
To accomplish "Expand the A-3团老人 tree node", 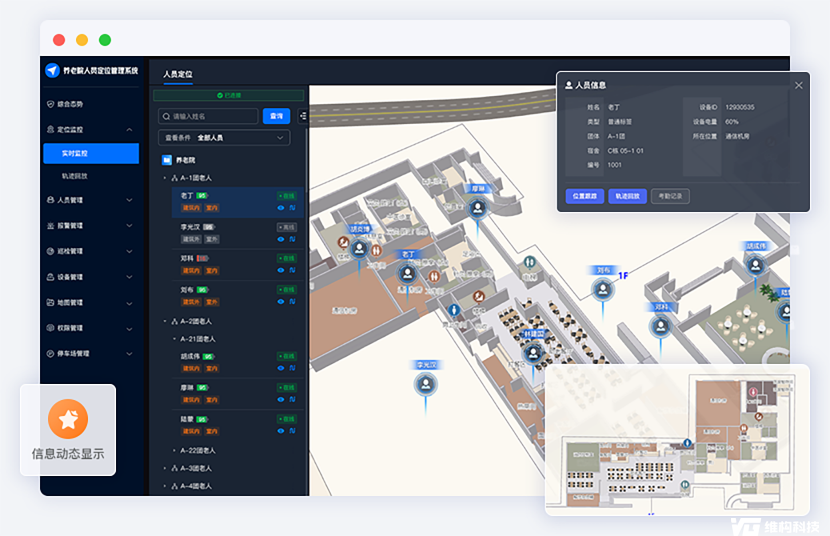I will [166, 468].
